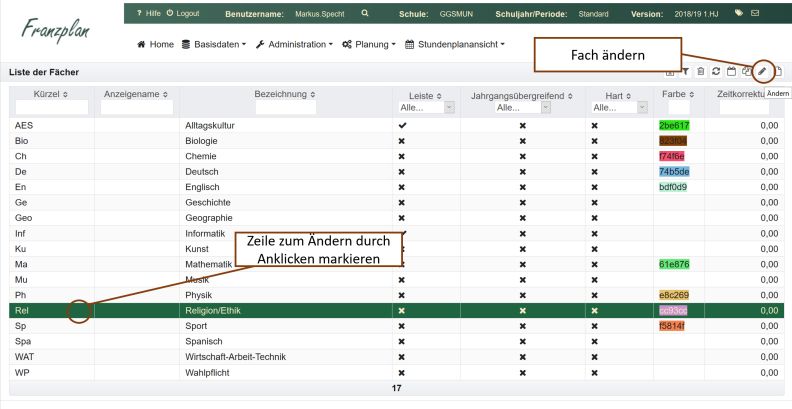Click the Logout link
Screen dimensions: 792x409
[x=182, y=14]
